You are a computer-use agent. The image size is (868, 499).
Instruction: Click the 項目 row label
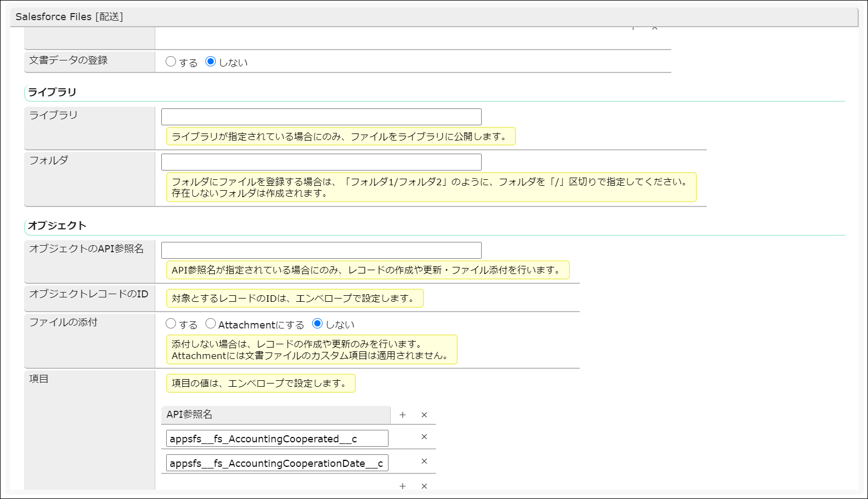click(x=39, y=379)
